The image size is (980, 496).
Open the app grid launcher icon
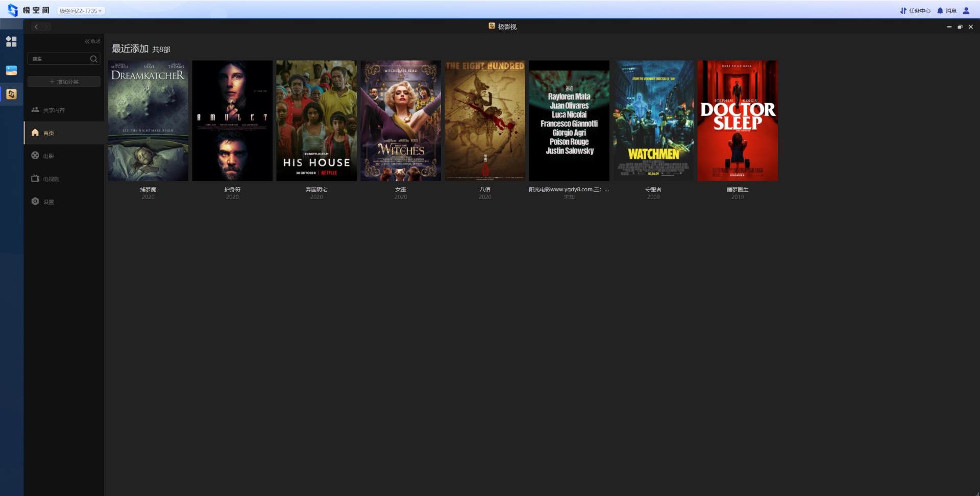tap(11, 41)
